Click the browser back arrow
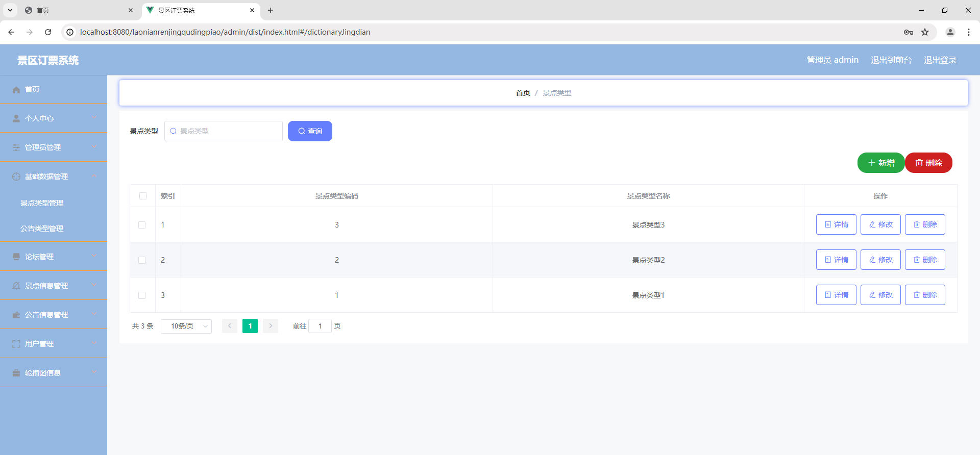 pyautogui.click(x=11, y=32)
